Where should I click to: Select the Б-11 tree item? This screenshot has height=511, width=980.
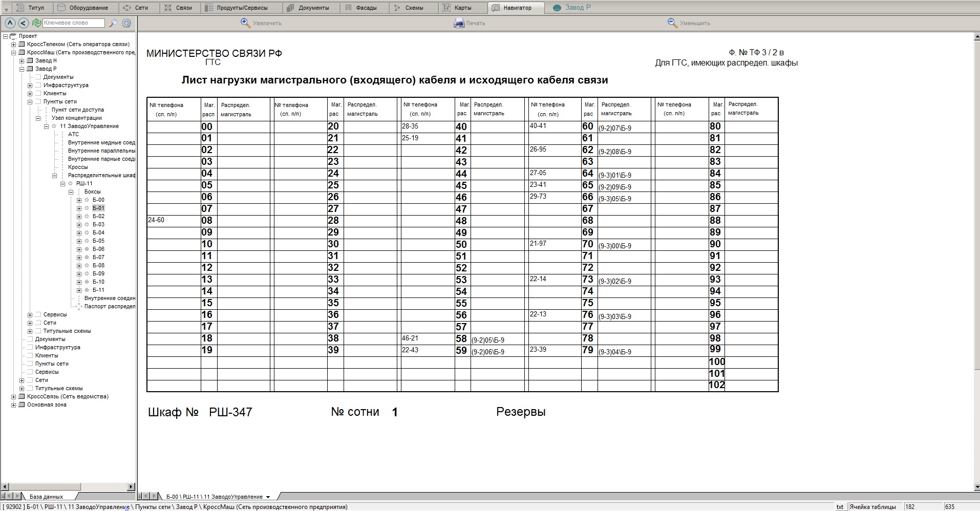coord(98,290)
